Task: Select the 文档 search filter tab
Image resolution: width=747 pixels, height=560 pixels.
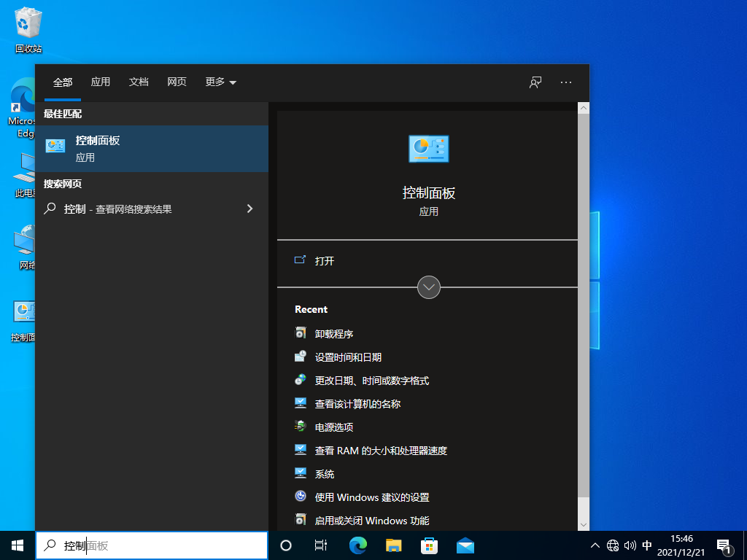Action: 139,82
